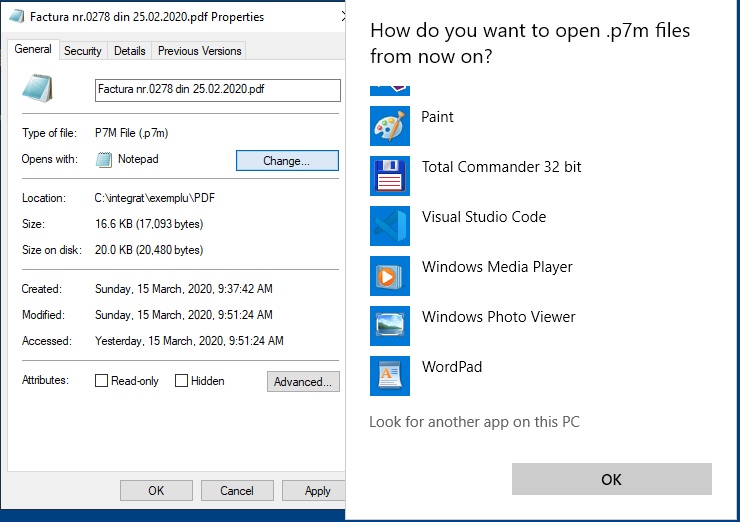
Task: Choose Visual Studio Code label
Action: [484, 217]
